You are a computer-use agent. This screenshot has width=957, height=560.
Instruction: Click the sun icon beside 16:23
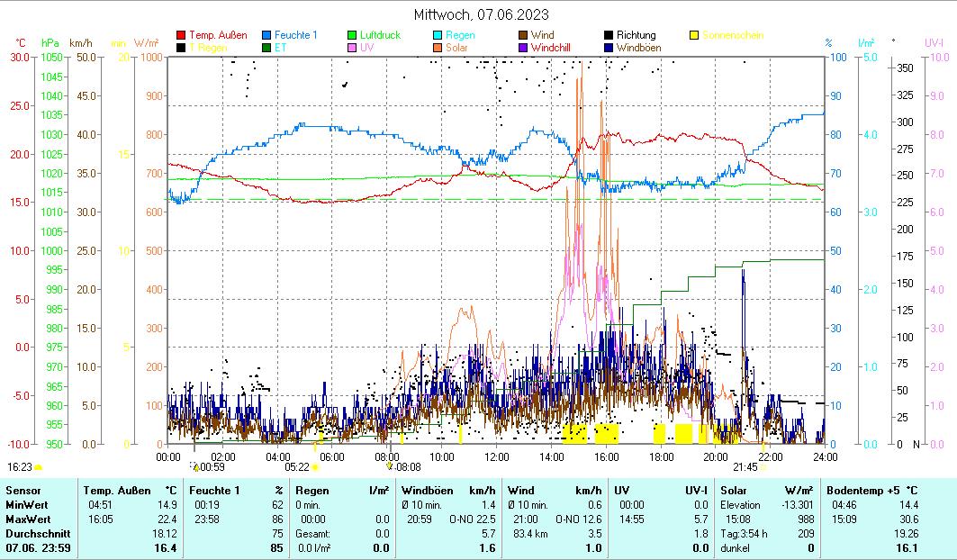38,467
